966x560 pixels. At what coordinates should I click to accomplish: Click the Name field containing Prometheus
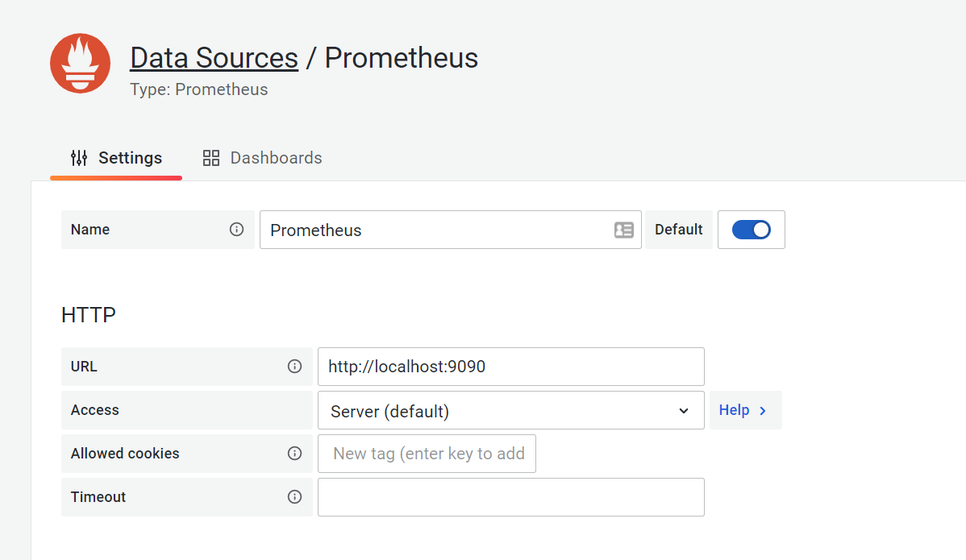click(x=435, y=230)
